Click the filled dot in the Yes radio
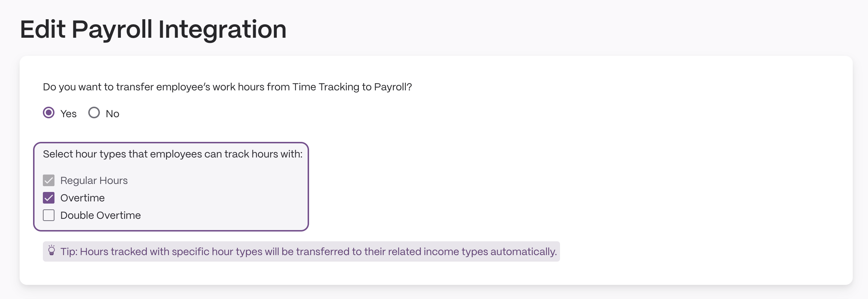The width and height of the screenshot is (868, 299). 49,112
